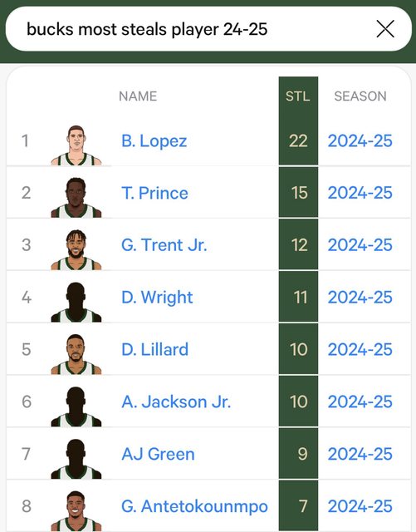Open 2024-25 season link for AJ Green
The width and height of the screenshot is (416, 532).
pyautogui.click(x=360, y=454)
